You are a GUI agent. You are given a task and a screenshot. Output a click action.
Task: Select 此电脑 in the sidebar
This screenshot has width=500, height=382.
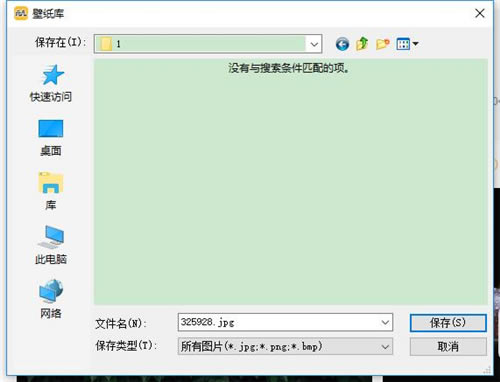point(51,245)
